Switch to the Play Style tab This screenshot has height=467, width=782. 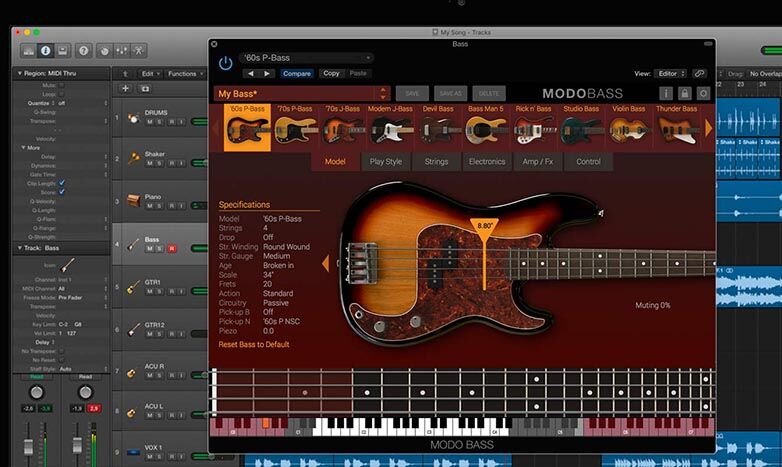click(x=386, y=162)
